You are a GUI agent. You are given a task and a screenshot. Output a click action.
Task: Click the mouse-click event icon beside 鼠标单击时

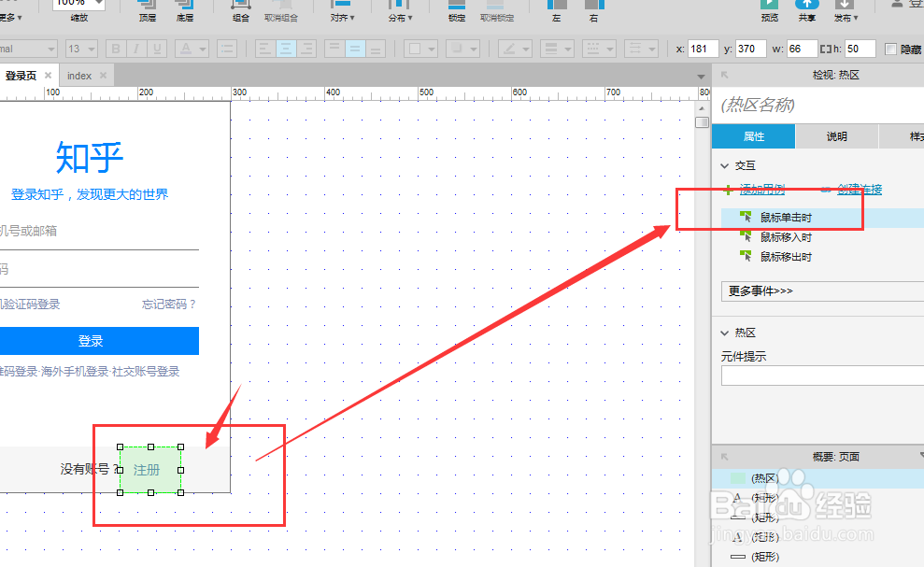coord(746,217)
